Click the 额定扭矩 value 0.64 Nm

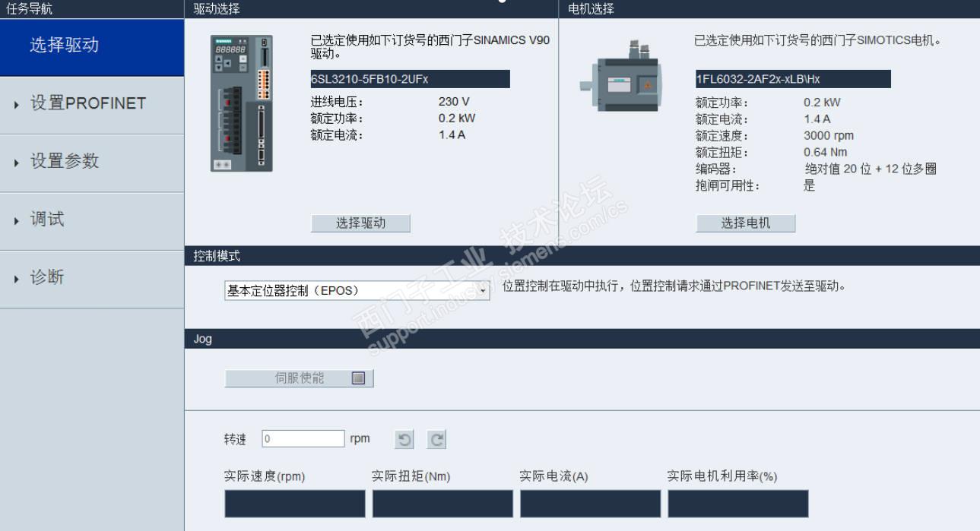826,152
